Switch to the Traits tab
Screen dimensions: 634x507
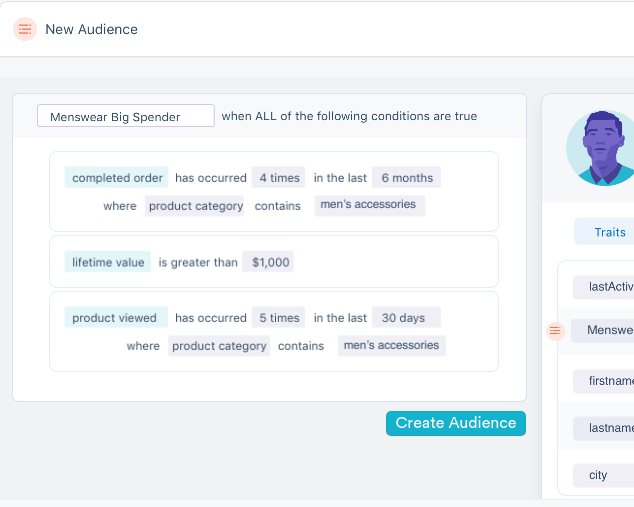pyautogui.click(x=609, y=232)
